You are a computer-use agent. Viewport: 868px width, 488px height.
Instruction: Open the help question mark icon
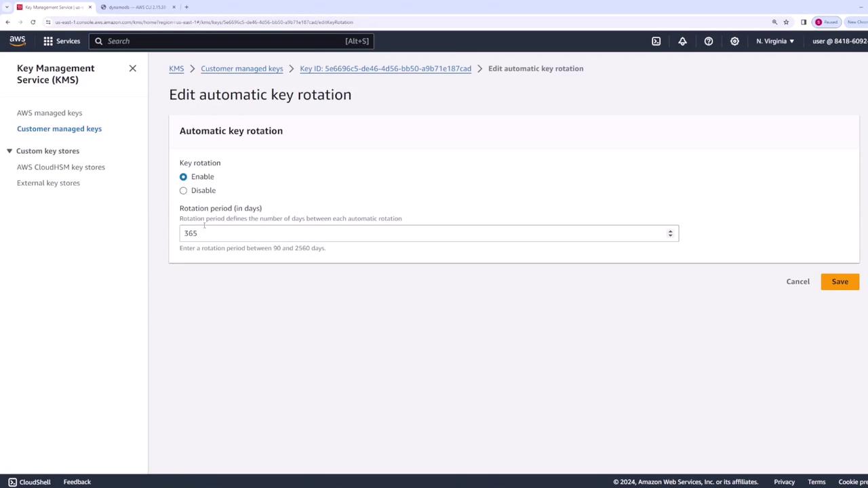coord(708,41)
